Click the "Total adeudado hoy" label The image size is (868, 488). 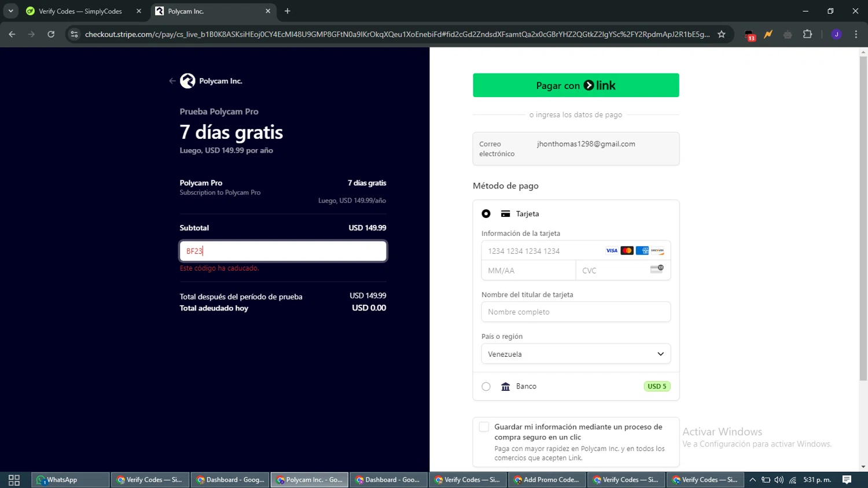[x=214, y=308]
